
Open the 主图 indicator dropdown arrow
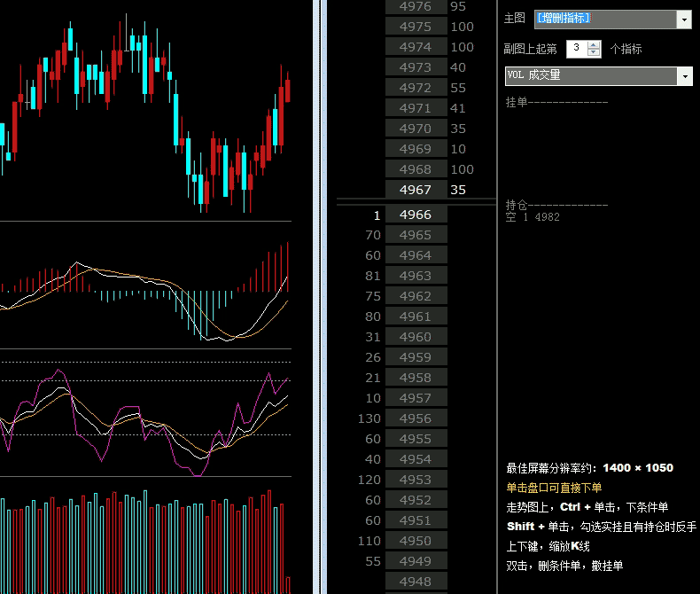(684, 20)
